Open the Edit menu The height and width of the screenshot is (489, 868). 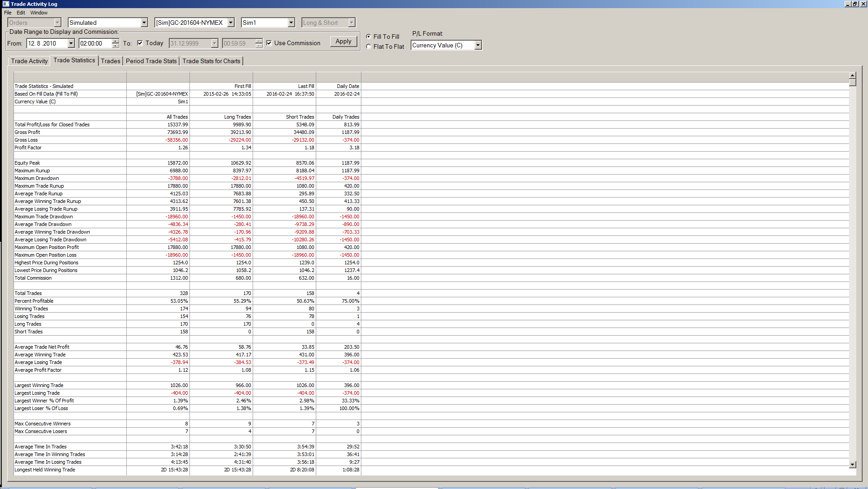[21, 13]
